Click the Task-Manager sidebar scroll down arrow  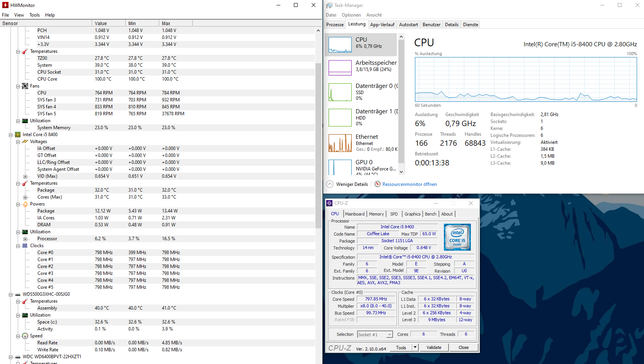[401, 172]
